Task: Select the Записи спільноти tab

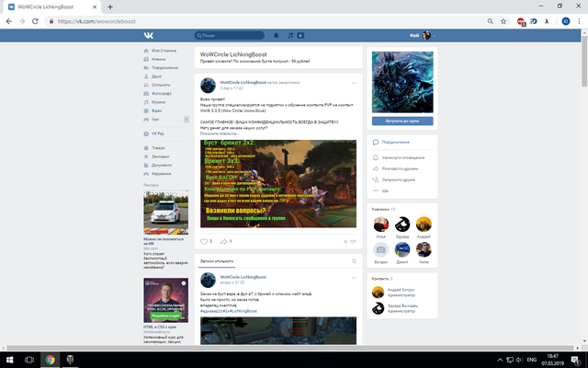Action: [x=217, y=261]
